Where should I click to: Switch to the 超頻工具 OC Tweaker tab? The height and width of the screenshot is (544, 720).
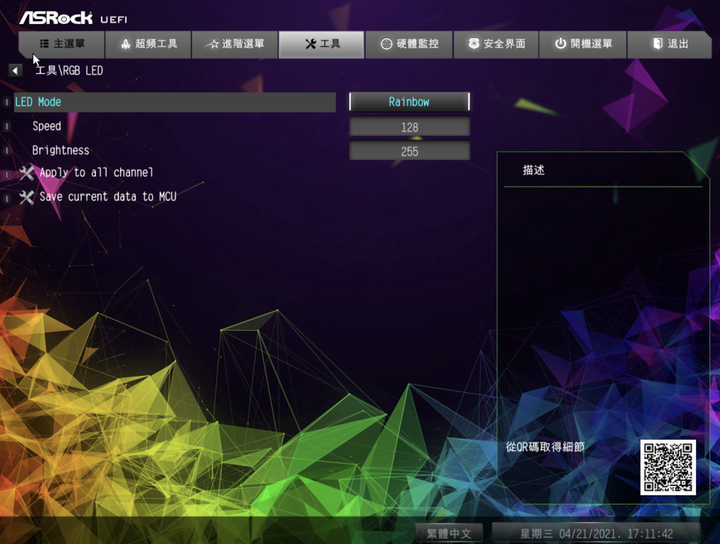(148, 44)
